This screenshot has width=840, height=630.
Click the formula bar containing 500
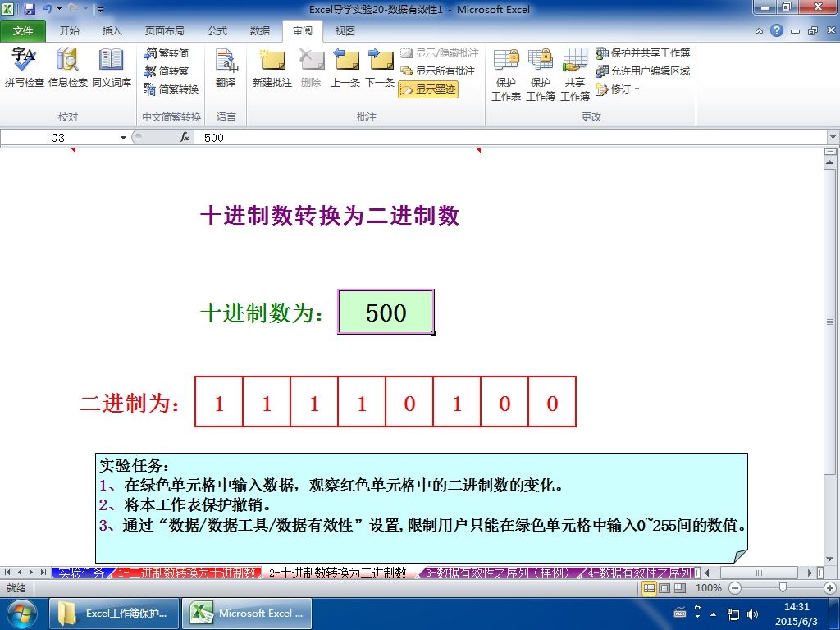coord(512,138)
